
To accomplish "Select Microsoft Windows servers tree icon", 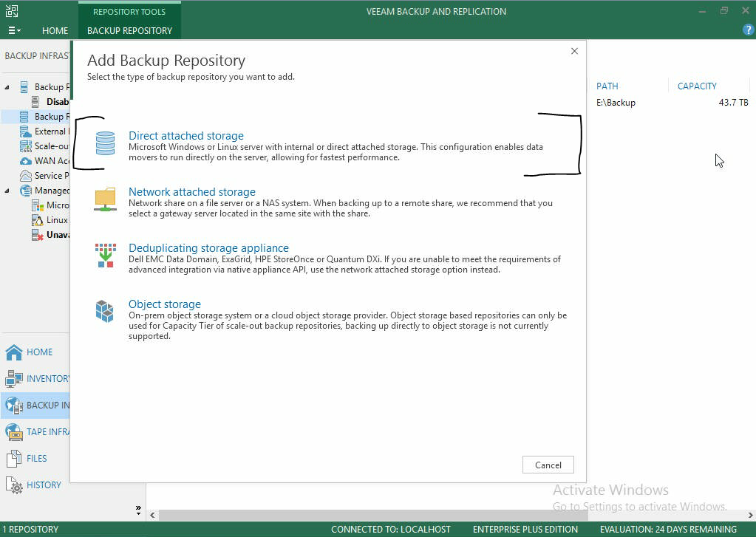I will coord(38,205).
